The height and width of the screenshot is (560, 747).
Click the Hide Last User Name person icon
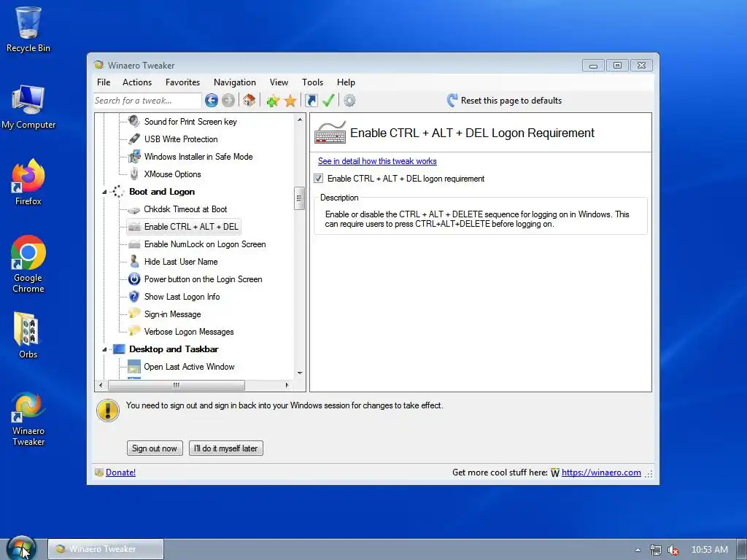[134, 262]
